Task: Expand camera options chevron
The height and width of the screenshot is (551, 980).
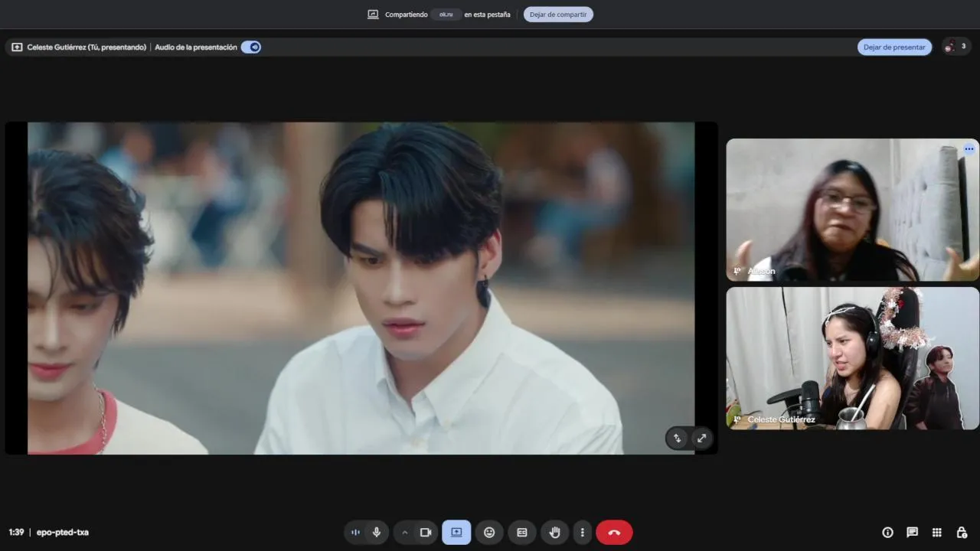Action: point(405,533)
